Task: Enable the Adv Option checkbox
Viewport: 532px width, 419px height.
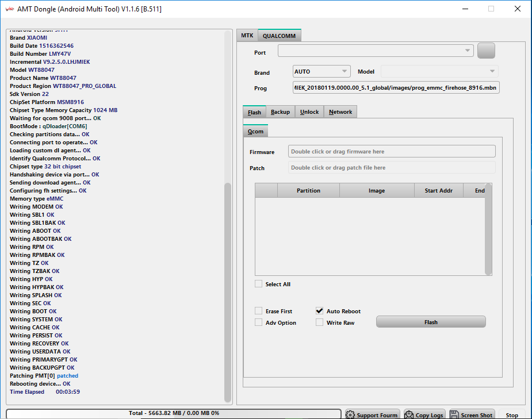Action: tap(259, 322)
